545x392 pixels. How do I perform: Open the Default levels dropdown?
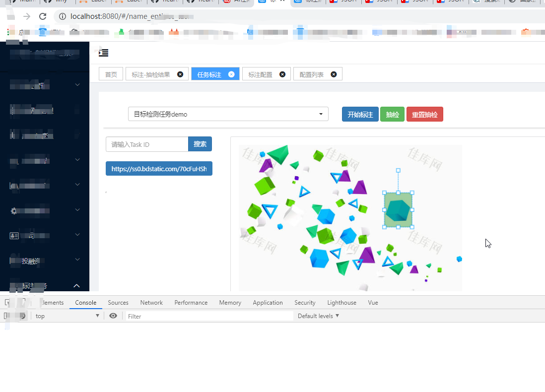click(318, 316)
